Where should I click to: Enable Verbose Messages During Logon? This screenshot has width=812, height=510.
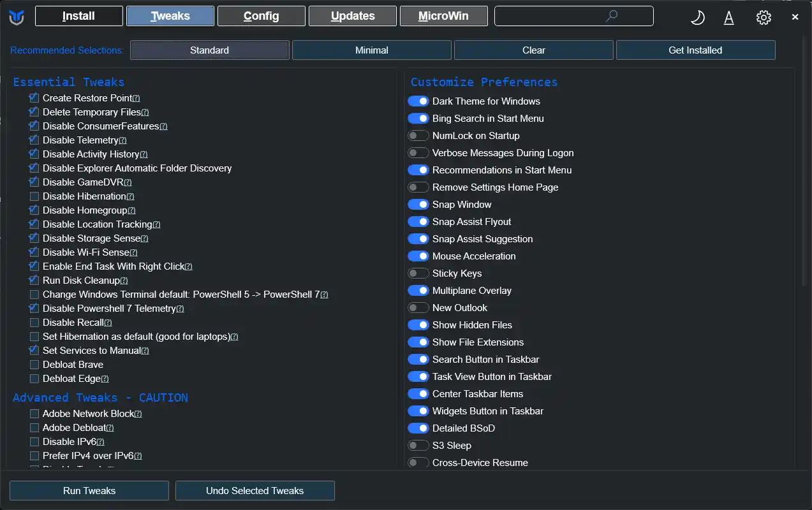pos(418,153)
